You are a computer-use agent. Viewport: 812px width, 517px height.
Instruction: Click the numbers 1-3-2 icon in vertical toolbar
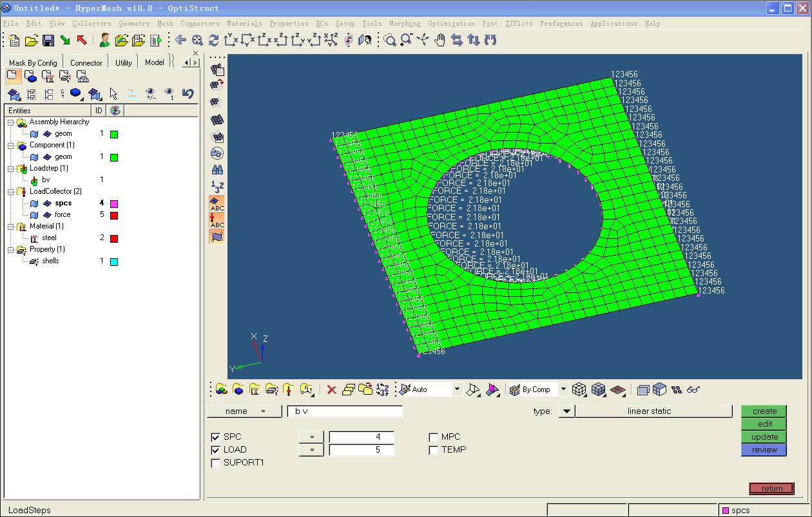click(x=217, y=187)
